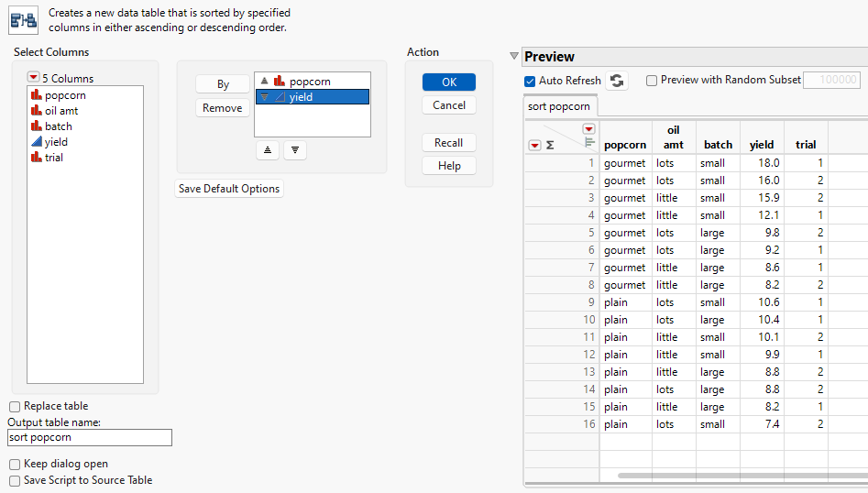Image resolution: width=868 pixels, height=493 pixels.
Task: Click the ascending sort order button
Action: click(267, 150)
